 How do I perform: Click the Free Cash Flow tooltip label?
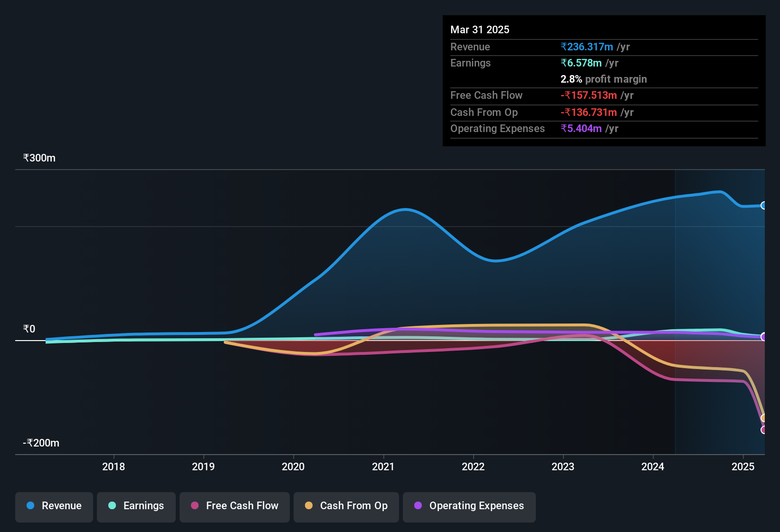pos(486,95)
